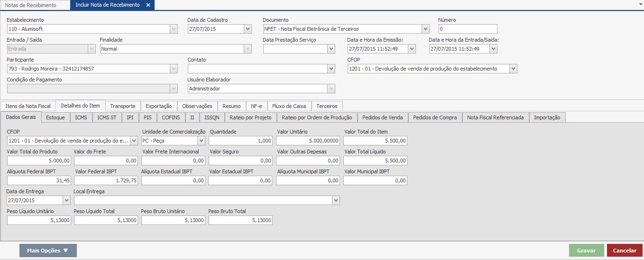
Task: Go to the Fluxo de Caixa tab
Action: pos(289,106)
